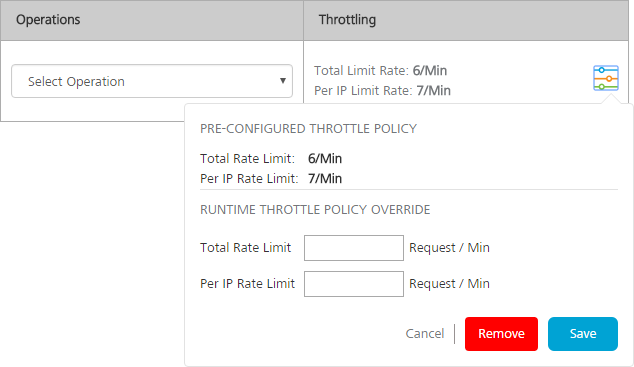This screenshot has width=634, height=367.
Task: Cancel the throttle policy override
Action: [x=425, y=333]
